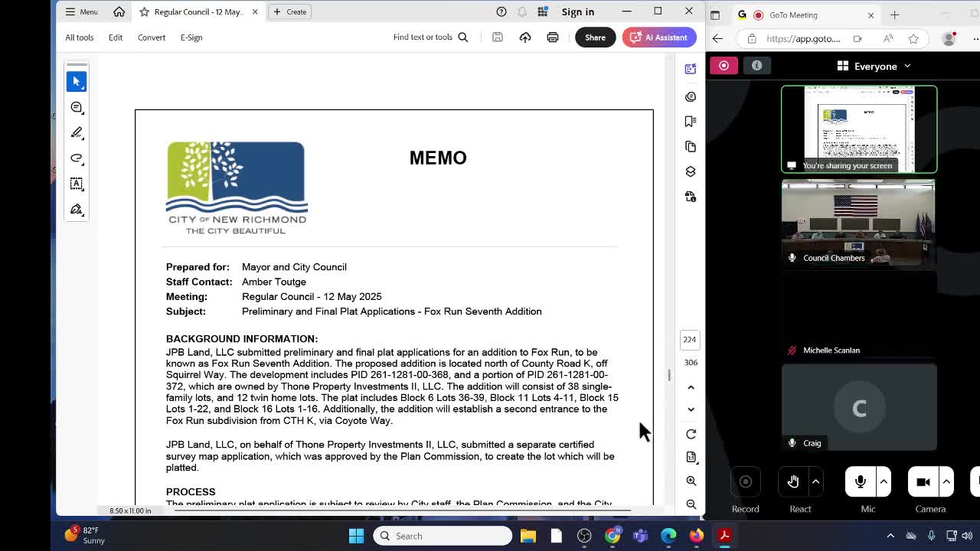Click the Windows taskbar Search box

coord(443,536)
